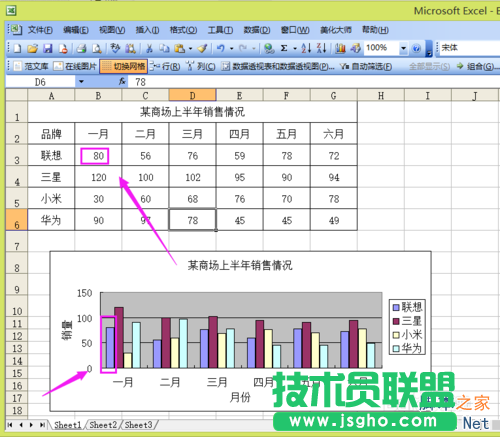Open the 帮助(H) menu
Viewport: 500px width, 437px height.
[375, 30]
